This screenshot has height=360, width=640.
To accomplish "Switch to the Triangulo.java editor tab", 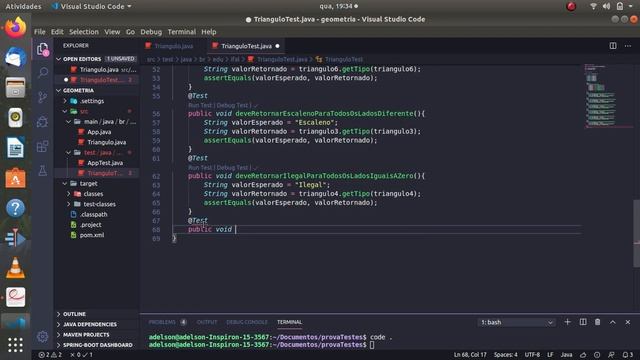I will tap(174, 46).
